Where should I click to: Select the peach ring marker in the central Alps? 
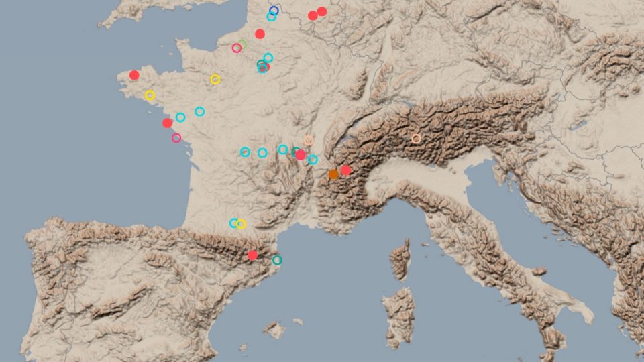pyautogui.click(x=416, y=139)
